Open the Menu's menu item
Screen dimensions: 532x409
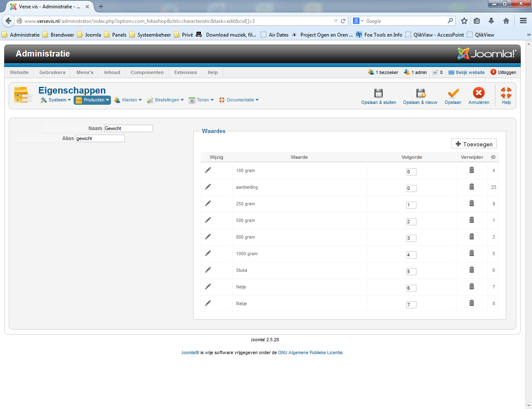coord(85,72)
